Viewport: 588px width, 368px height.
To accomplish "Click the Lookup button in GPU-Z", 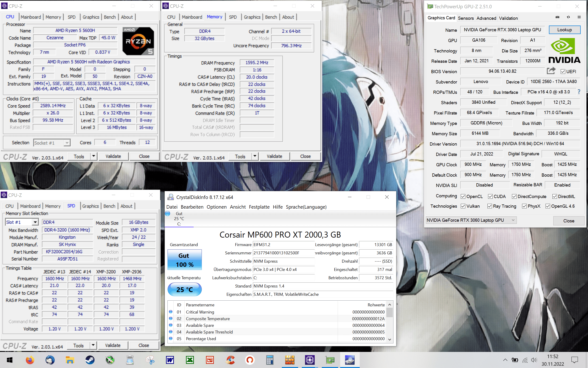I will coord(564,30).
